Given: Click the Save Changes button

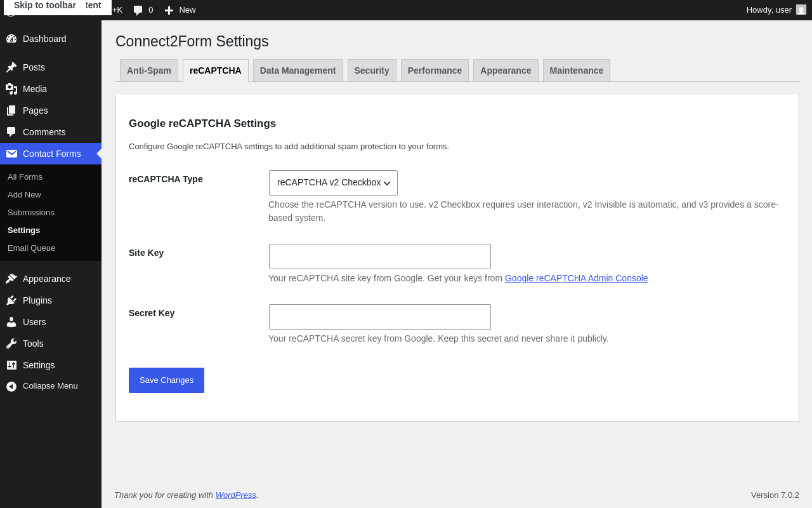Looking at the screenshot, I should point(166,380).
